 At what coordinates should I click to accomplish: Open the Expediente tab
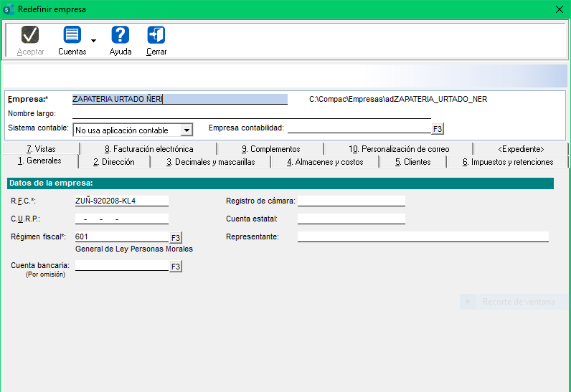(521, 149)
